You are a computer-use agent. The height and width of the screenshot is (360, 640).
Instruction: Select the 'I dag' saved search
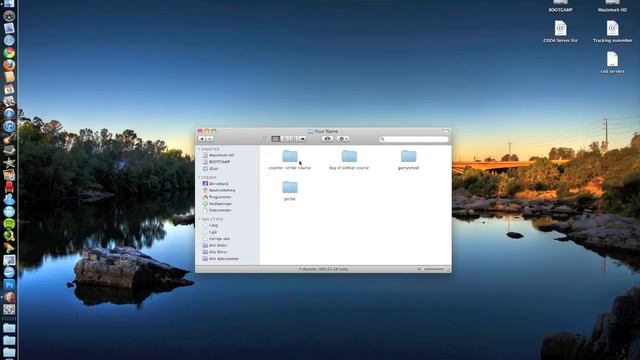tap(211, 225)
